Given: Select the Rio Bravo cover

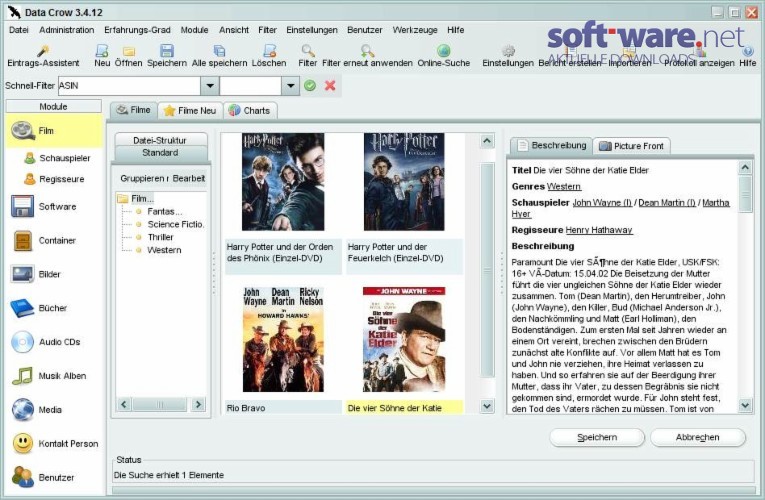Looking at the screenshot, I should click(x=283, y=340).
